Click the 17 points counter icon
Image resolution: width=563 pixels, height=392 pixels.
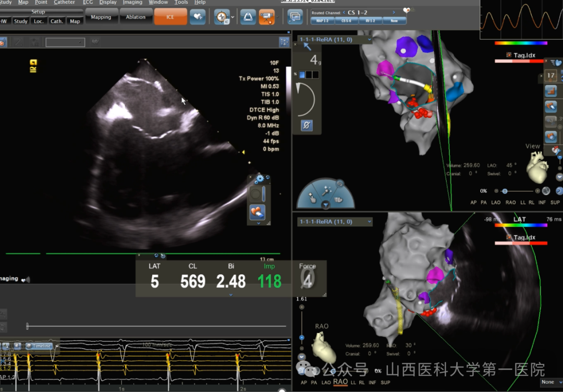pyautogui.click(x=550, y=76)
